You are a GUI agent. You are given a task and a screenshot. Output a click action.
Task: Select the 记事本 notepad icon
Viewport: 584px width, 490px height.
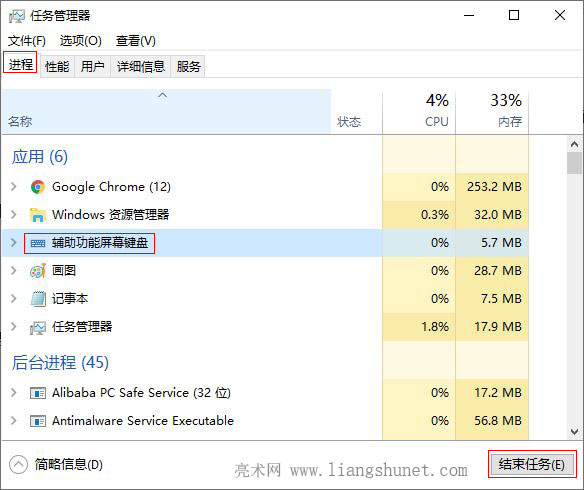point(38,299)
